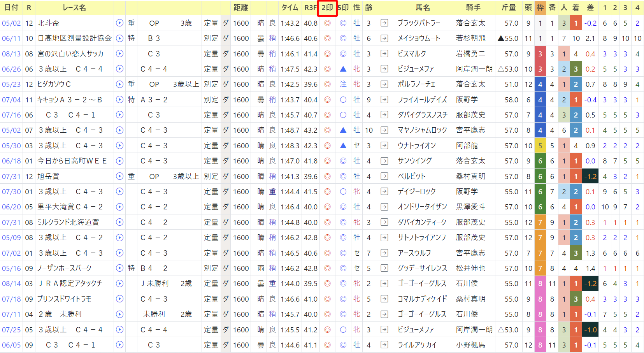Click arrow icon beside ライルアケカイ
644x353 pixels.
click(x=384, y=345)
